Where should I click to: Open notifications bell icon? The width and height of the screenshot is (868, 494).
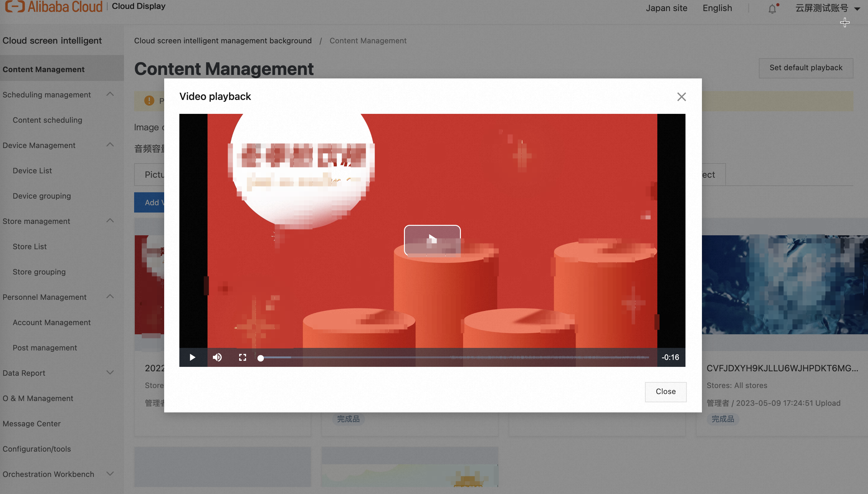click(x=772, y=9)
